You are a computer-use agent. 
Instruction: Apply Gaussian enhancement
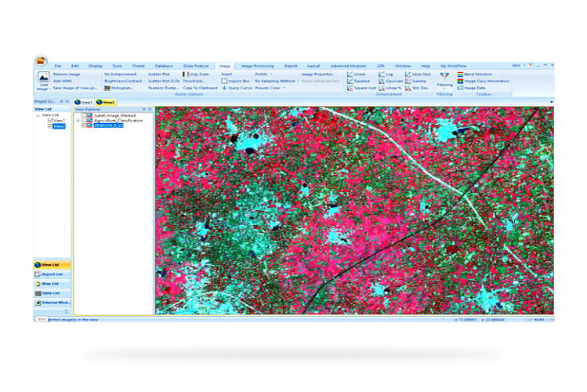pyautogui.click(x=390, y=81)
